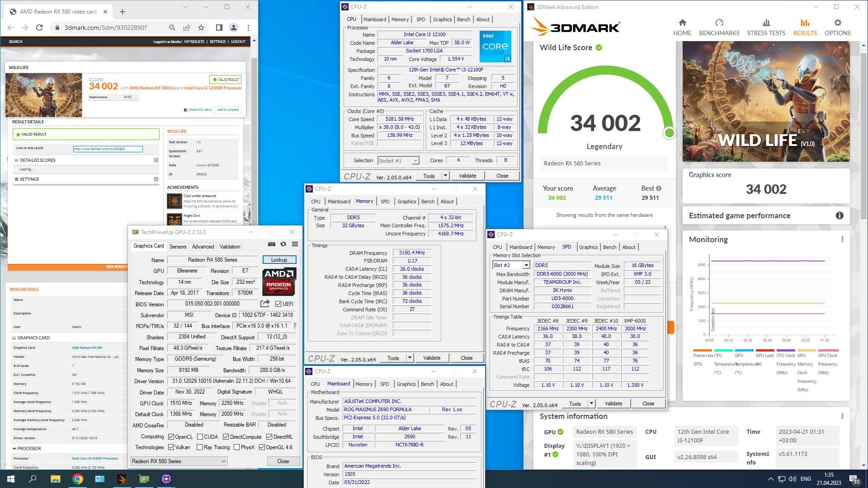Click the BIOS export share icon in GPU-Z
The width and height of the screenshot is (868, 488).
(x=265, y=304)
